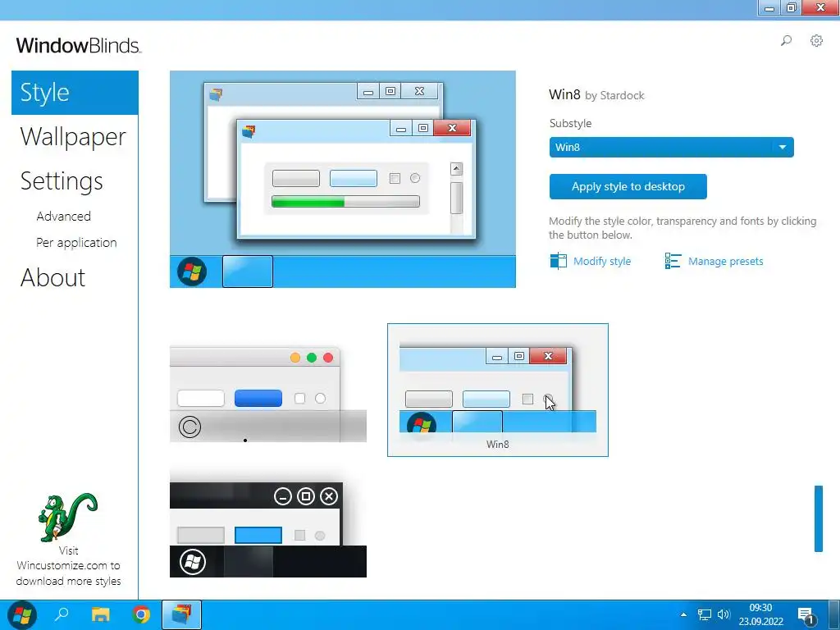
Task: Click the Wincustomize green lizard mascot
Action: point(68,517)
